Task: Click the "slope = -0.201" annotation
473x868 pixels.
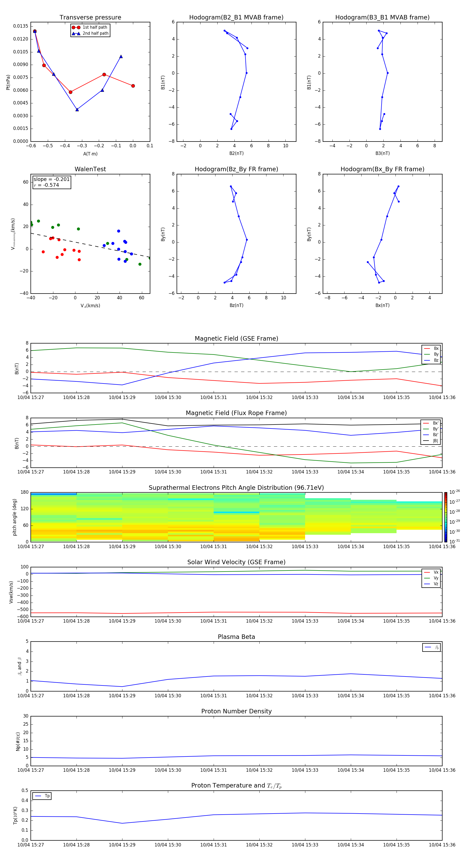Action: point(52,179)
